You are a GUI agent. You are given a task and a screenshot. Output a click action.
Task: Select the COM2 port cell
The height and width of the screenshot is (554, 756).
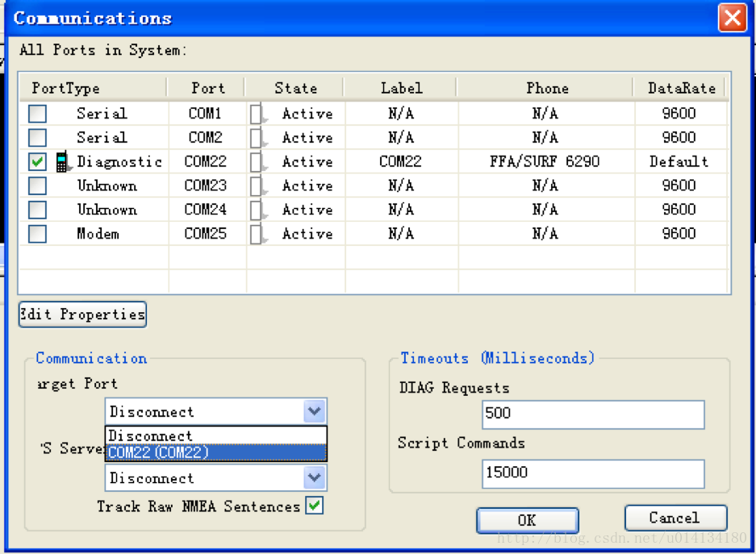206,138
